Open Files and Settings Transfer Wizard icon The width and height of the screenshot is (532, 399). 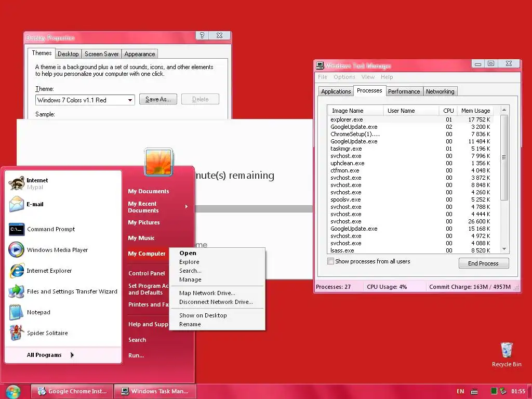16,291
